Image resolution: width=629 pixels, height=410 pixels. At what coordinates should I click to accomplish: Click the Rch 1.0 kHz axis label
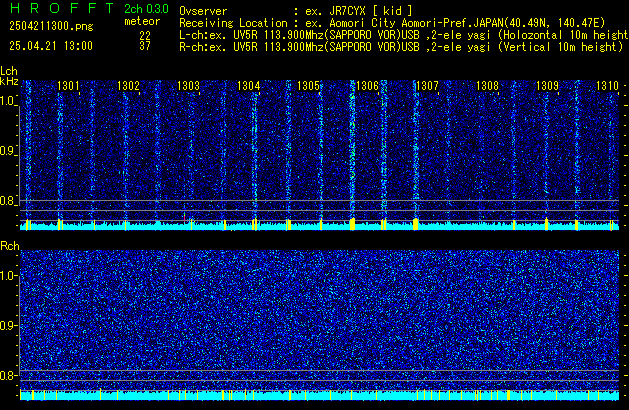[x=8, y=276]
